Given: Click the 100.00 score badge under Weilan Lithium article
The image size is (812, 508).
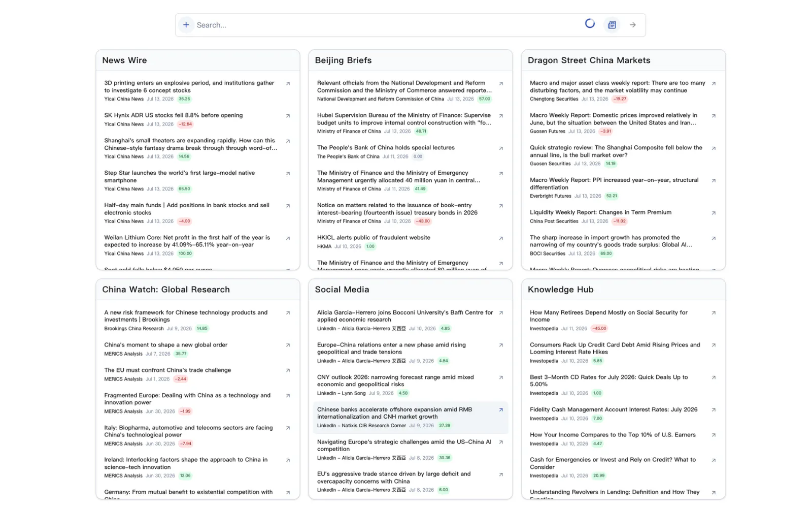Looking at the screenshot, I should (185, 254).
